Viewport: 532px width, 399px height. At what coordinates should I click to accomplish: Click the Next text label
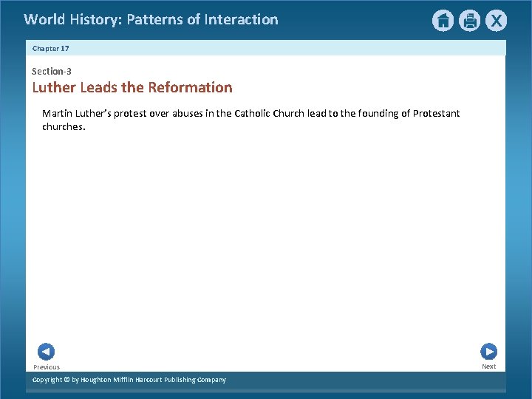[489, 366]
